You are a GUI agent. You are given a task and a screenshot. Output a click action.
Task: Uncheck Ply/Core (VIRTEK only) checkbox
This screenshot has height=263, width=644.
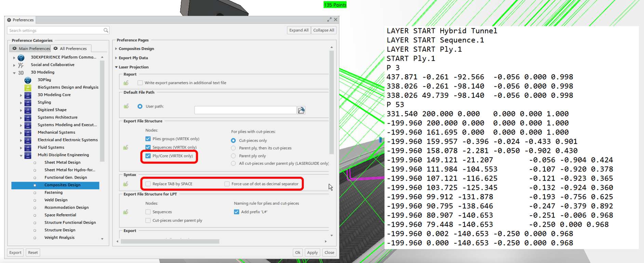[148, 156]
